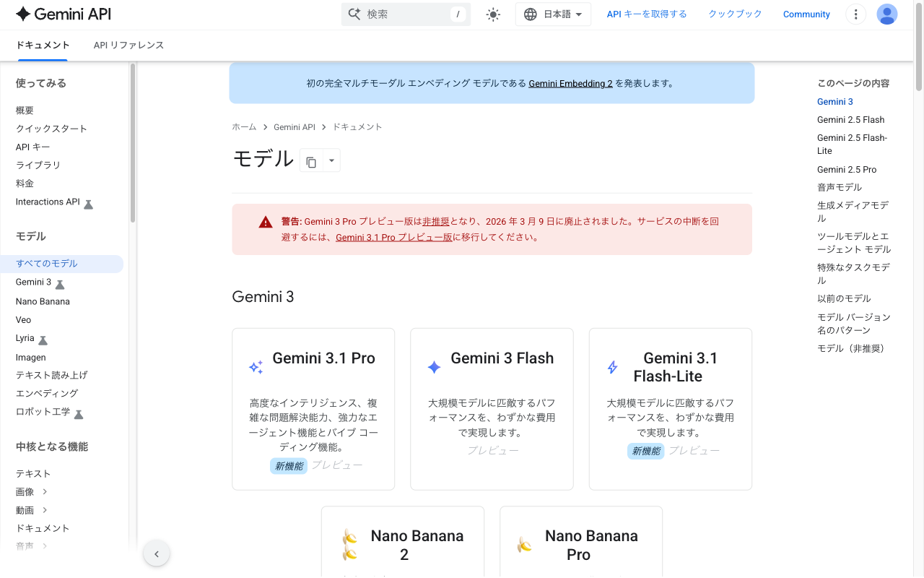
Task: Toggle light/dark theme with the sun icon
Action: (x=493, y=14)
